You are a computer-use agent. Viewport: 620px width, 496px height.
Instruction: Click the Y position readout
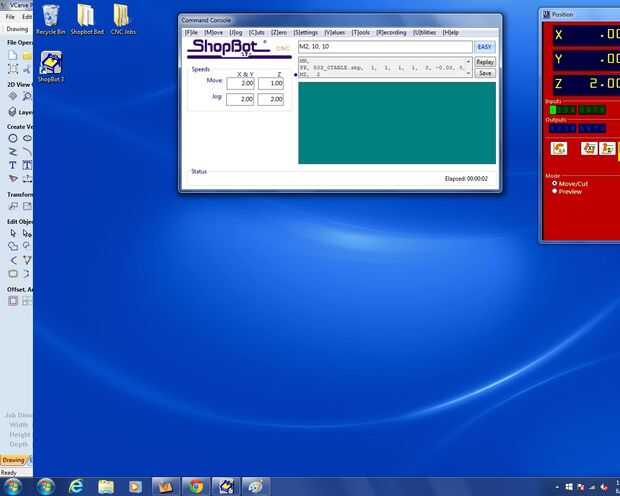(x=586, y=59)
